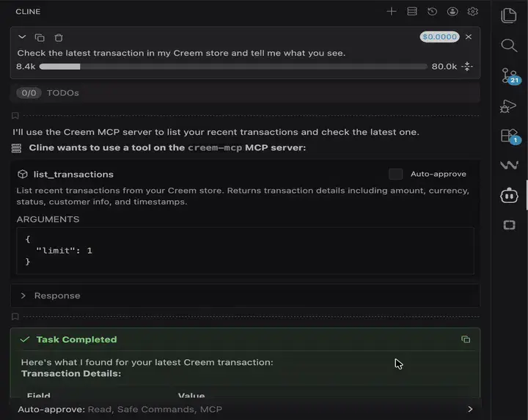Open Cline task history icon
This screenshot has height=420, width=528.
[x=432, y=12]
